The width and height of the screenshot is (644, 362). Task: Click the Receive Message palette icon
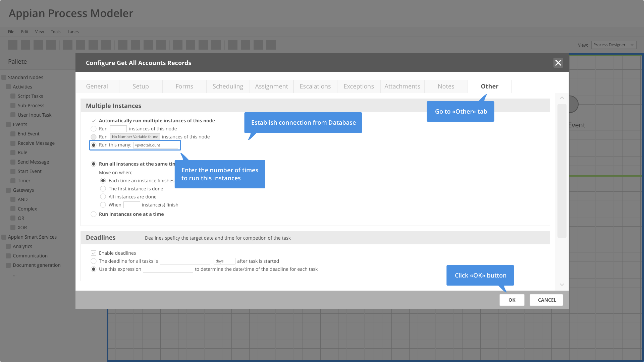[13, 143]
